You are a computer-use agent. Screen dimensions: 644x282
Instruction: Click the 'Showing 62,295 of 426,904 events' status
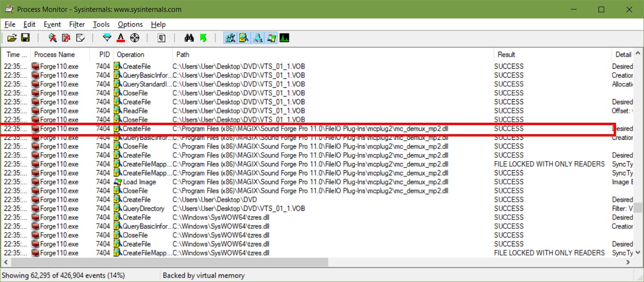click(x=63, y=275)
